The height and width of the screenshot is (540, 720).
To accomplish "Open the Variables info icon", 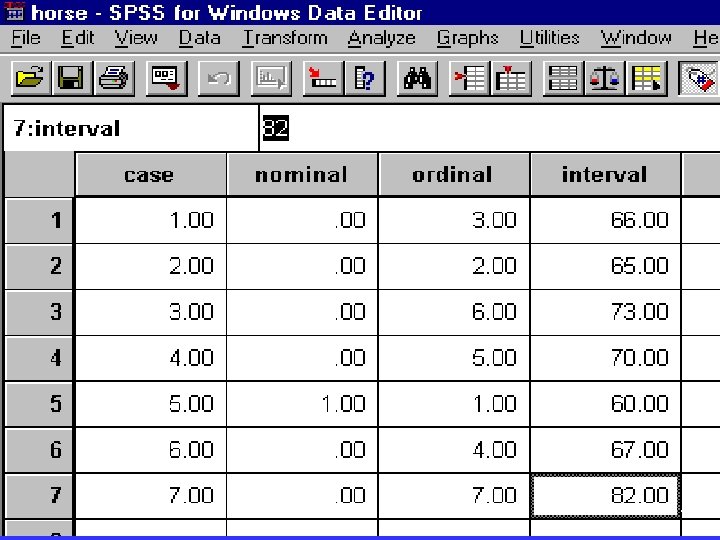I will [365, 78].
